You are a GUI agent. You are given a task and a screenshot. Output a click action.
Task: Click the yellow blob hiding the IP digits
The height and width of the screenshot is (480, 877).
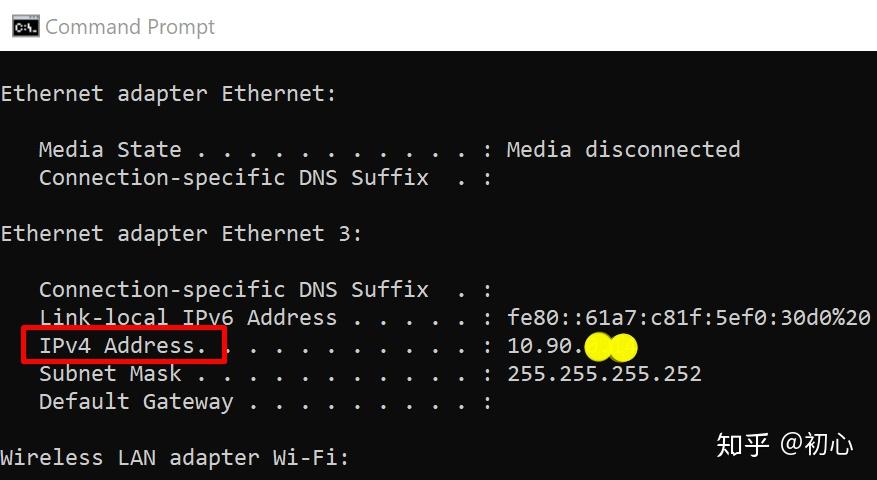click(611, 347)
